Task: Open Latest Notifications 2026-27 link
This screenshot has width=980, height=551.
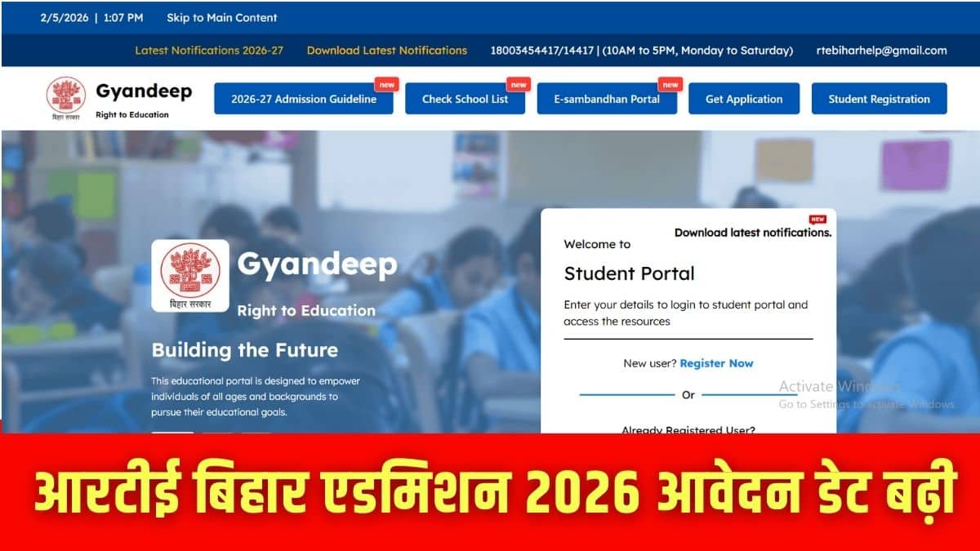Action: coord(209,51)
